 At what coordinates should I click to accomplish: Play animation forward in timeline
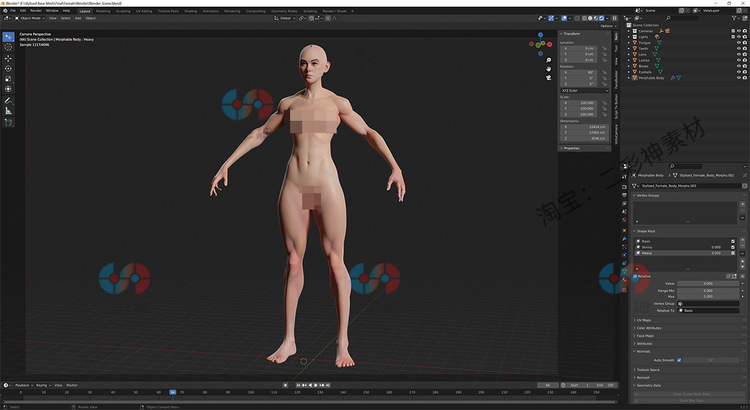pyautogui.click(x=316, y=385)
